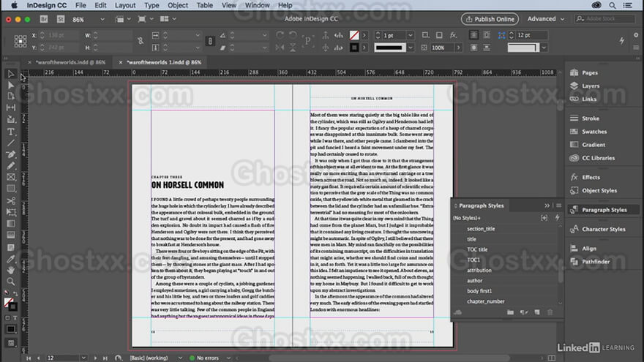
Task: Select the Hand tool
Action: [11, 270]
